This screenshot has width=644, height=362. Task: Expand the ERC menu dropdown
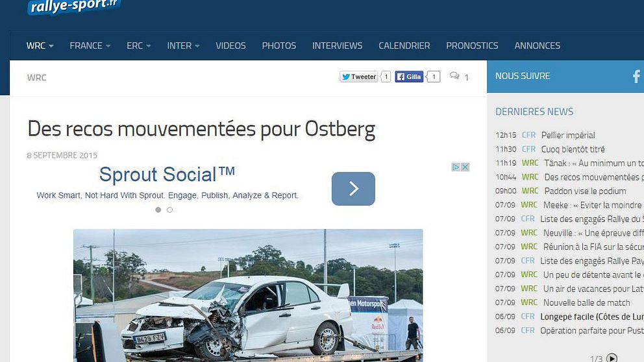coord(139,45)
